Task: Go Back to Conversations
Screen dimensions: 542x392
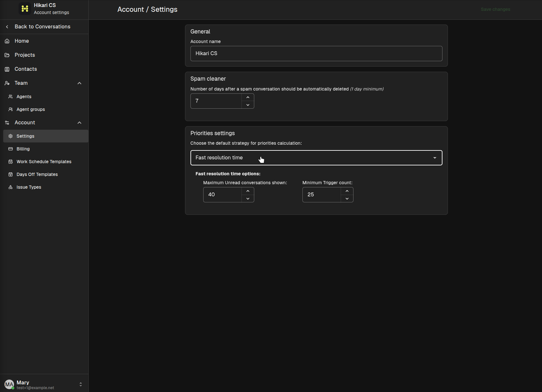Action: coord(44,27)
